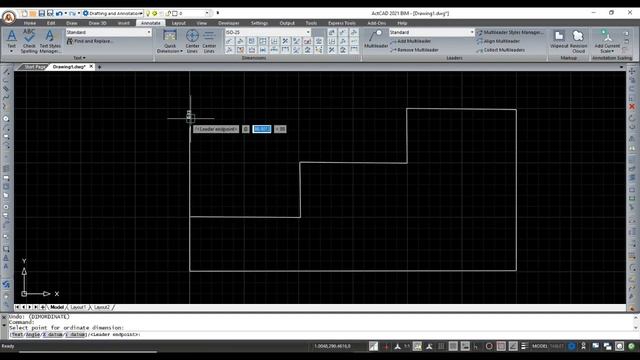Image resolution: width=640 pixels, height=360 pixels.
Task: Switch to the View ribbon tab
Action: [202, 23]
